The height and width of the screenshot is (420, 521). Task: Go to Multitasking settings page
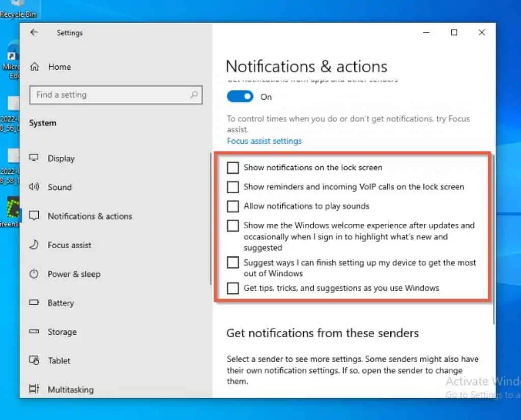[70, 389]
